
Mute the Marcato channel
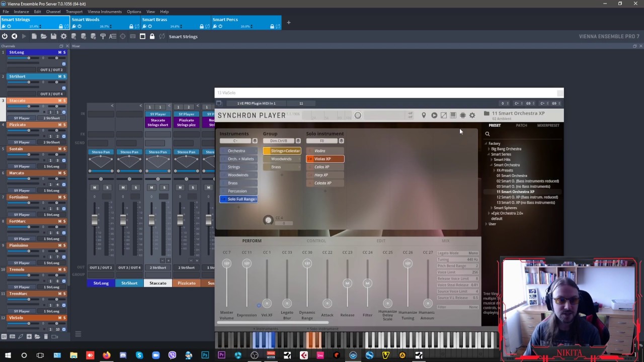pos(59,173)
